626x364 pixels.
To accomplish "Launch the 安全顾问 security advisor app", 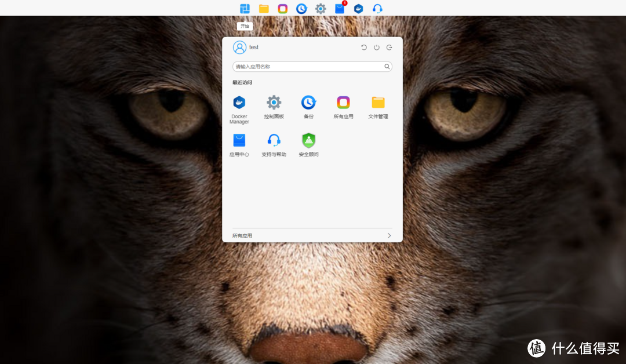I will click(x=308, y=140).
